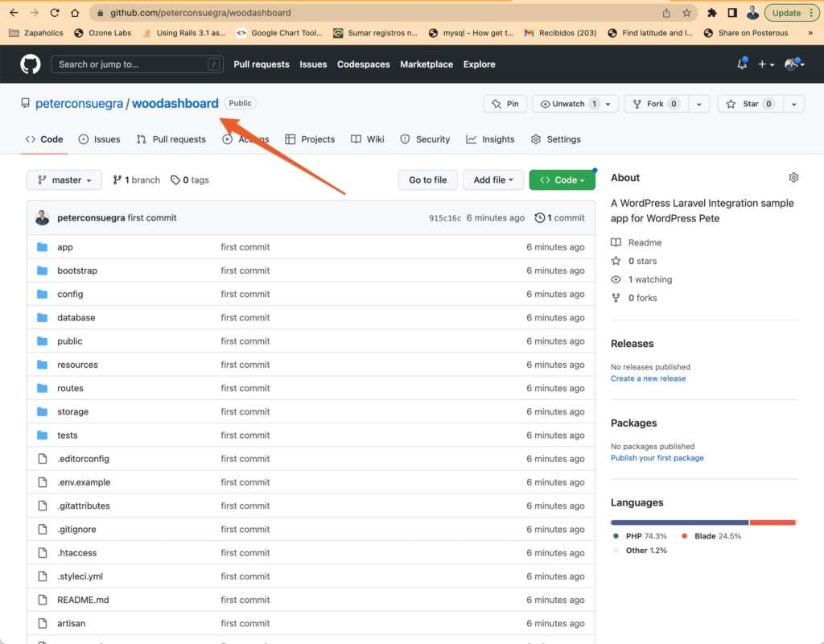Viewport: 824px width, 644px height.
Task: Click the browser home icon
Action: (x=75, y=13)
